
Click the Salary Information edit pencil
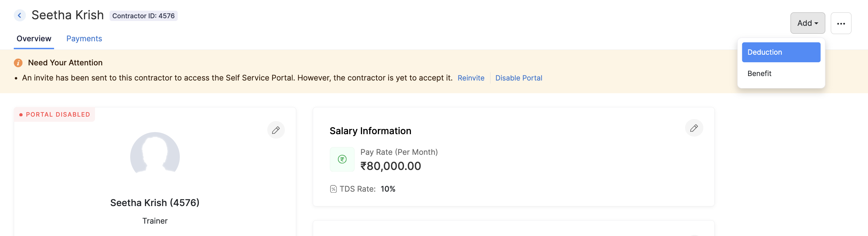point(694,128)
